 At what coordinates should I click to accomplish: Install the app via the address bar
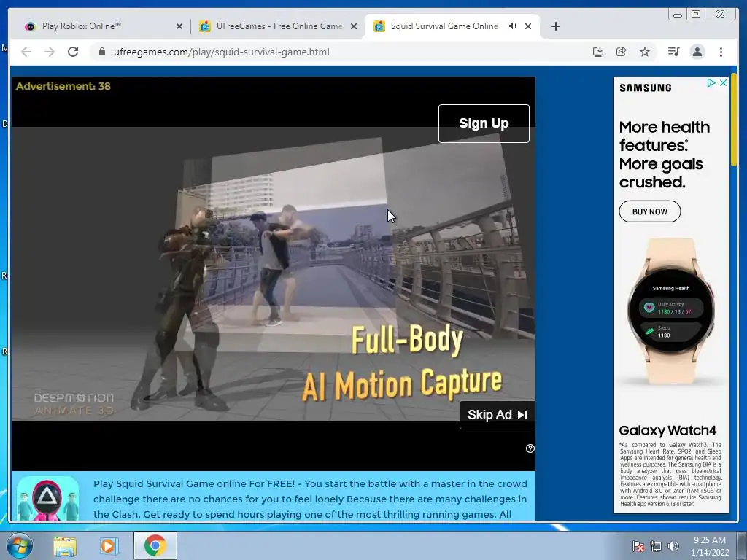(x=598, y=52)
